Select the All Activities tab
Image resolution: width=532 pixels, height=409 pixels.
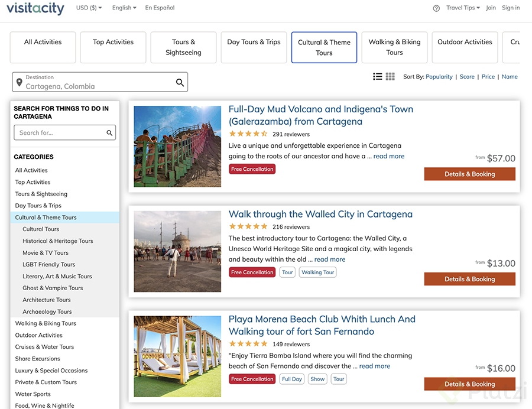click(43, 47)
